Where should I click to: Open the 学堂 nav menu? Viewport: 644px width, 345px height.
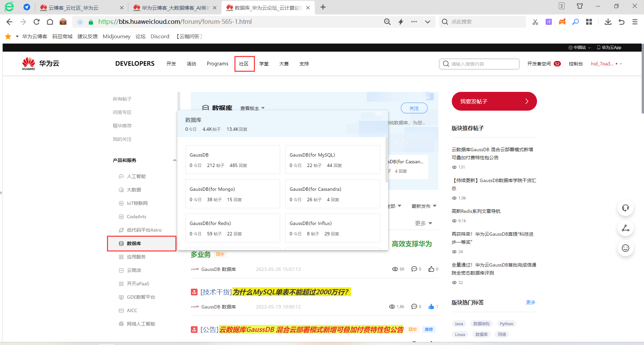[x=264, y=64]
